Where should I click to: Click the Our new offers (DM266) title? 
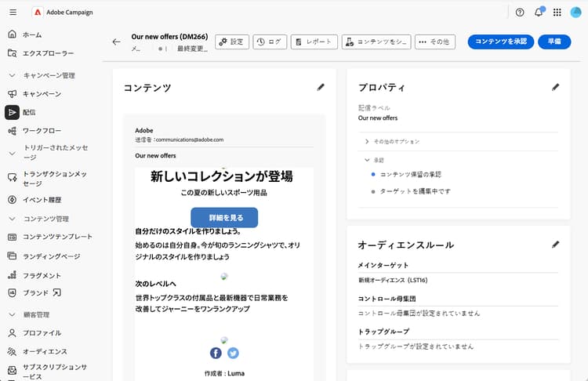click(169, 37)
